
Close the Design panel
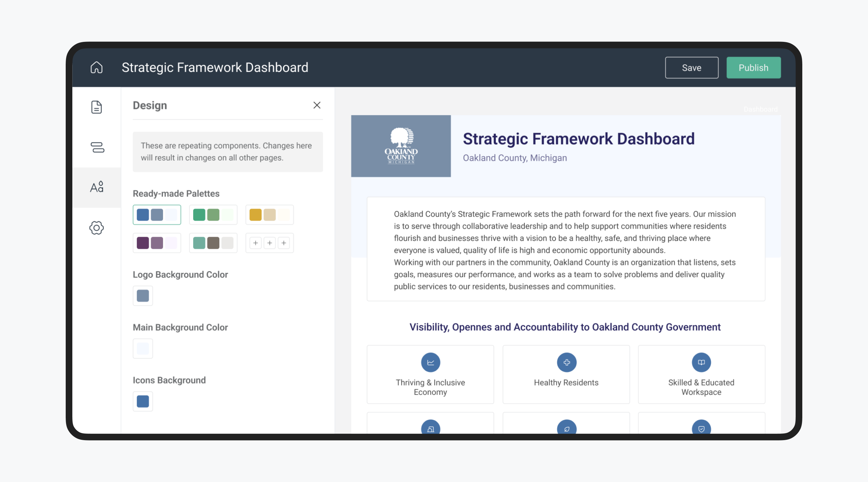(317, 105)
